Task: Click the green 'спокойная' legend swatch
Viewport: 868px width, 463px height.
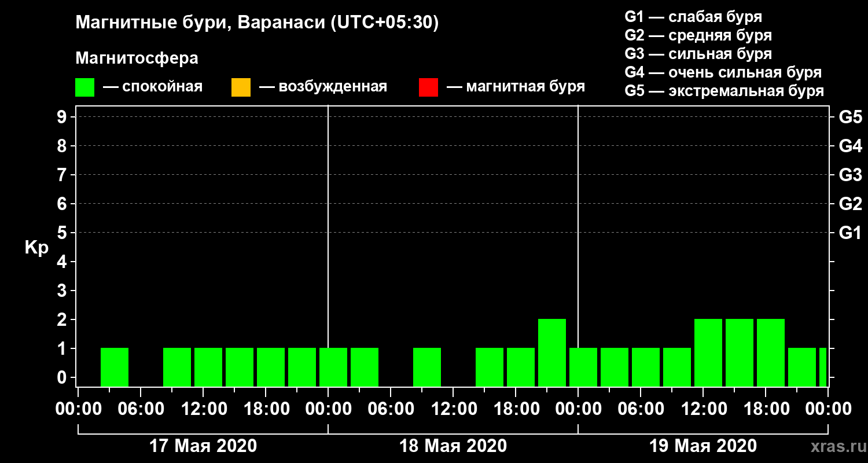Action: point(84,87)
